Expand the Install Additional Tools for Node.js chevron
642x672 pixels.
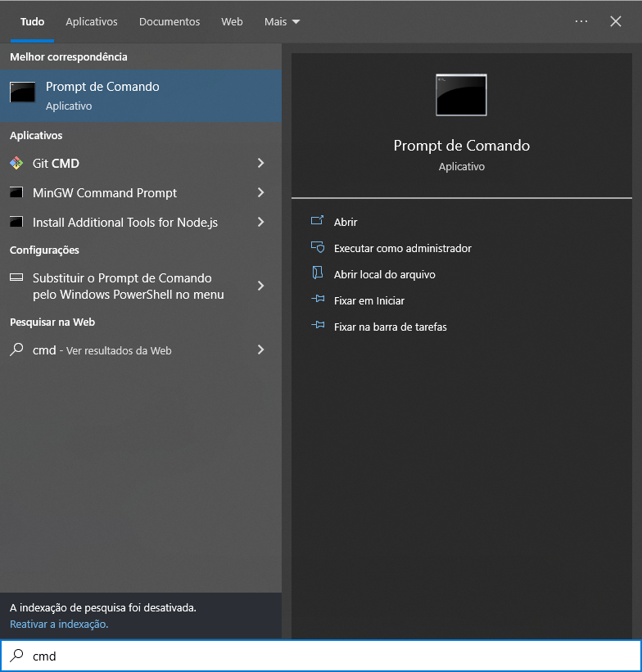click(x=260, y=222)
